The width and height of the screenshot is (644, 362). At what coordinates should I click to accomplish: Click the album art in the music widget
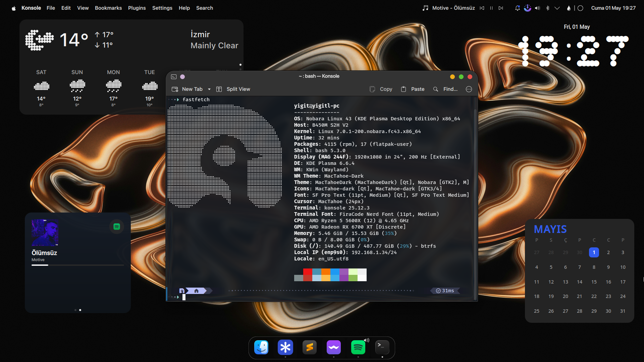pos(45,233)
